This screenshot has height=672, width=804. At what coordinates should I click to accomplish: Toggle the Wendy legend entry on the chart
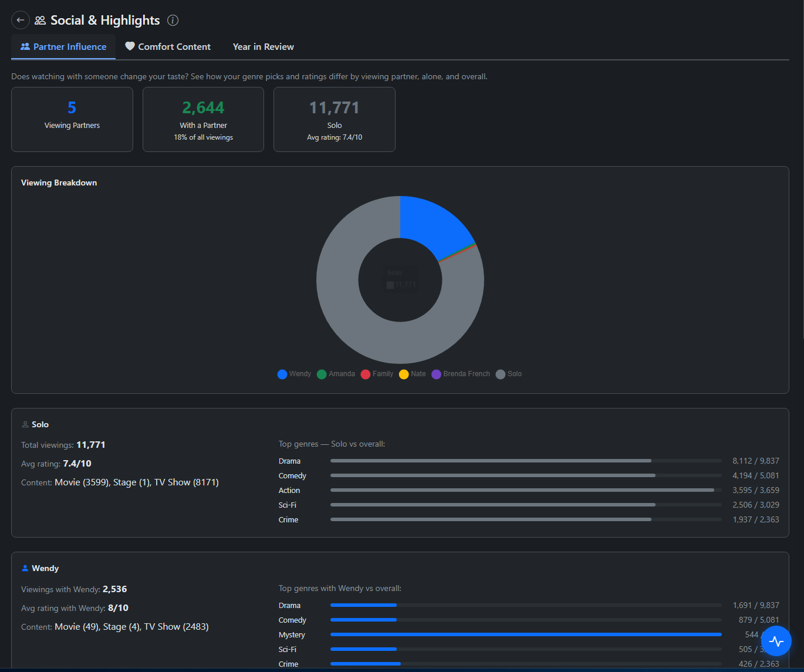coord(294,374)
